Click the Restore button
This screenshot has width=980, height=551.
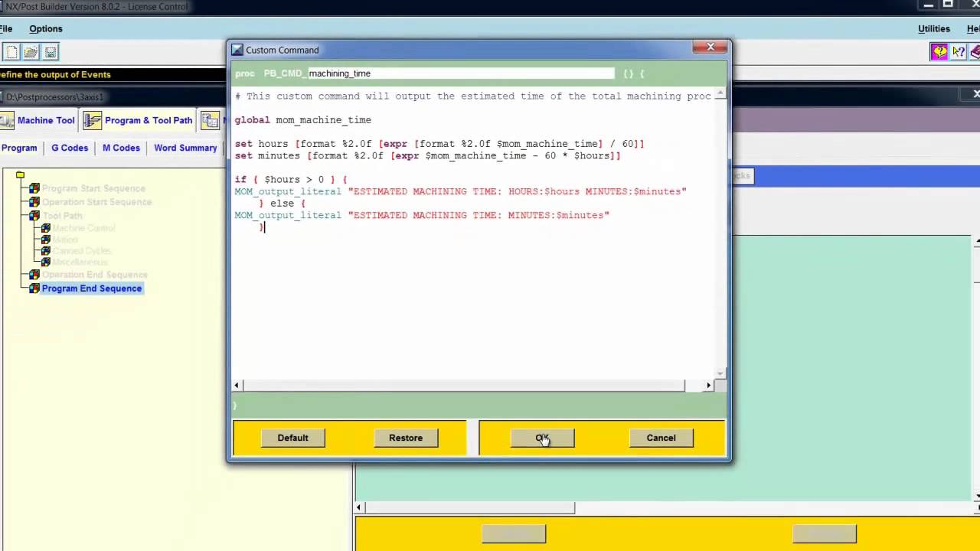(406, 438)
